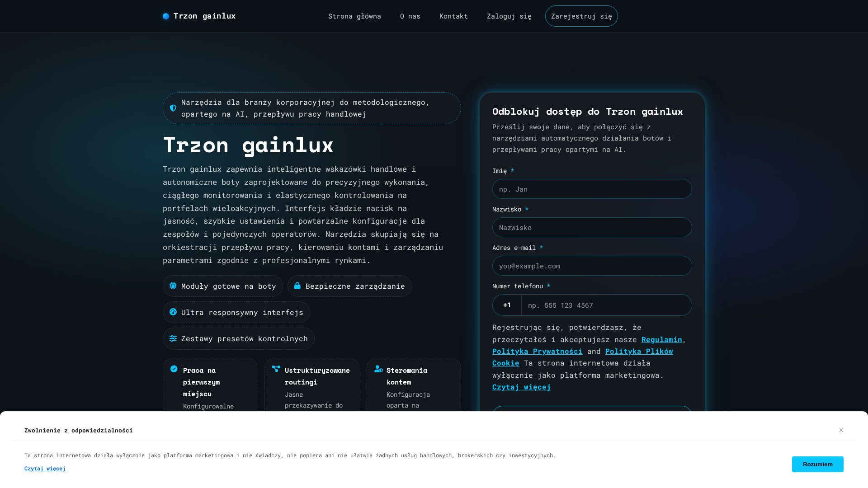Click the gauge icon on Ultra responsywny interfejs

click(x=173, y=312)
